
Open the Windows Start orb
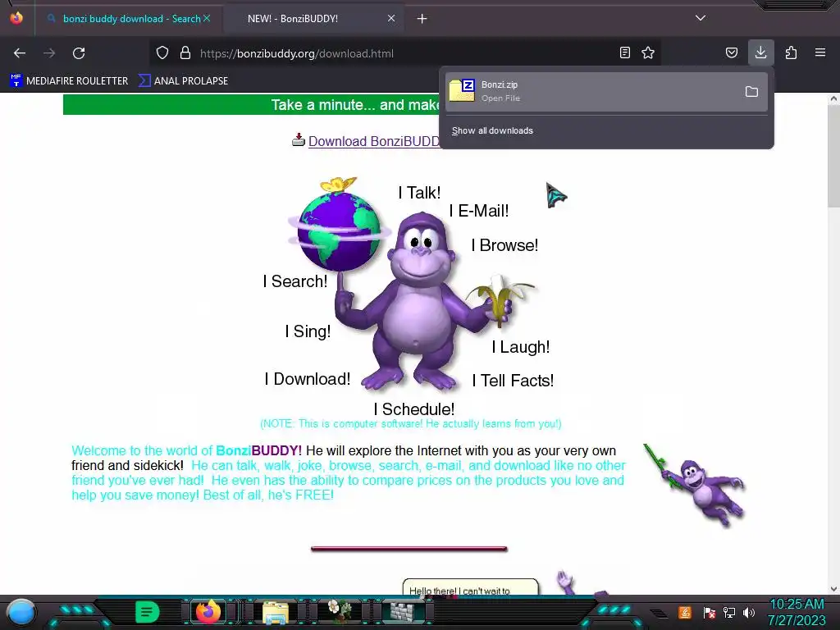point(21,612)
